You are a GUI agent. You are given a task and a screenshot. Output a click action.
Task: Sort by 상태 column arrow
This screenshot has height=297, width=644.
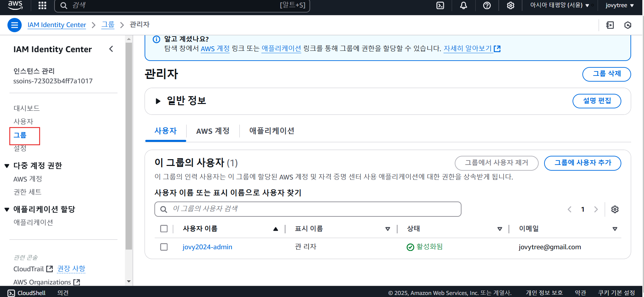tap(500, 229)
